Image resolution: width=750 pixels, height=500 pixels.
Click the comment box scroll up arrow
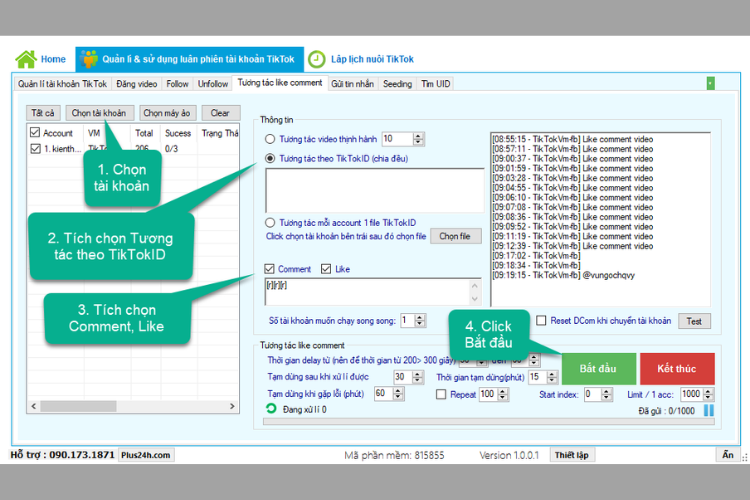tap(474, 286)
